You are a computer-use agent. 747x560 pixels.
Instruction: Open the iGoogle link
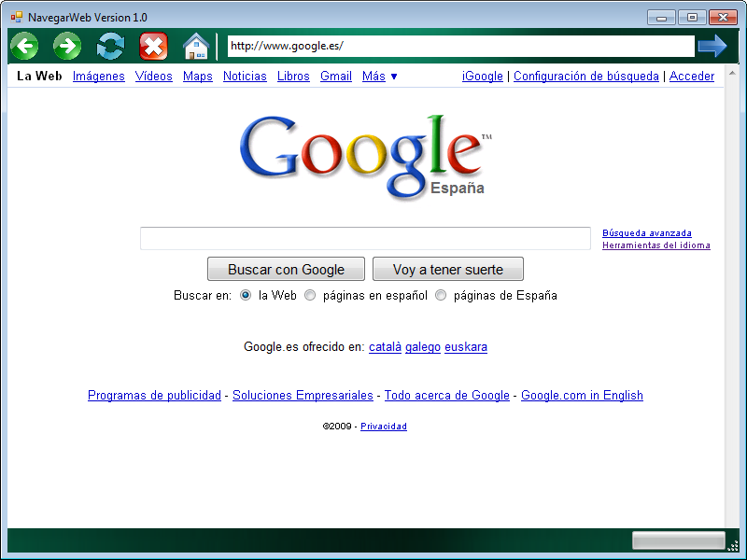point(483,77)
